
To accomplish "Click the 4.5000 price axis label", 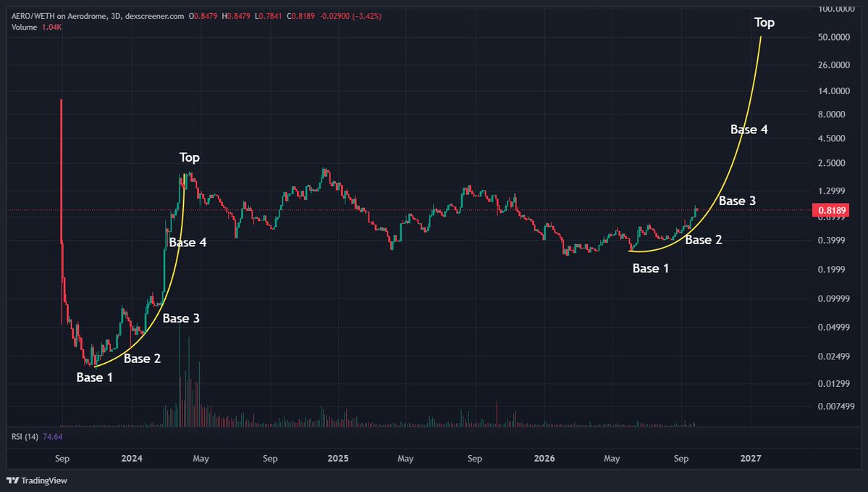I will point(832,138).
